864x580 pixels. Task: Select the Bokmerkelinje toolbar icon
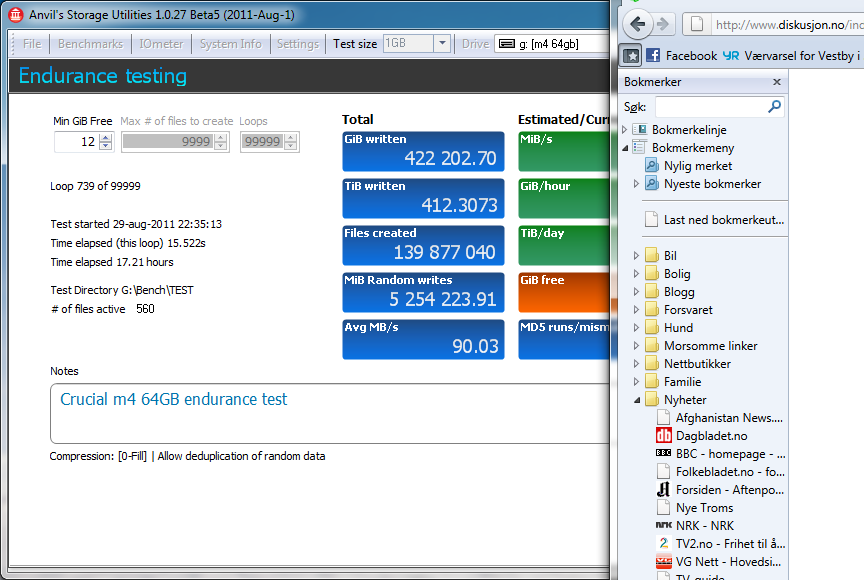click(639, 130)
